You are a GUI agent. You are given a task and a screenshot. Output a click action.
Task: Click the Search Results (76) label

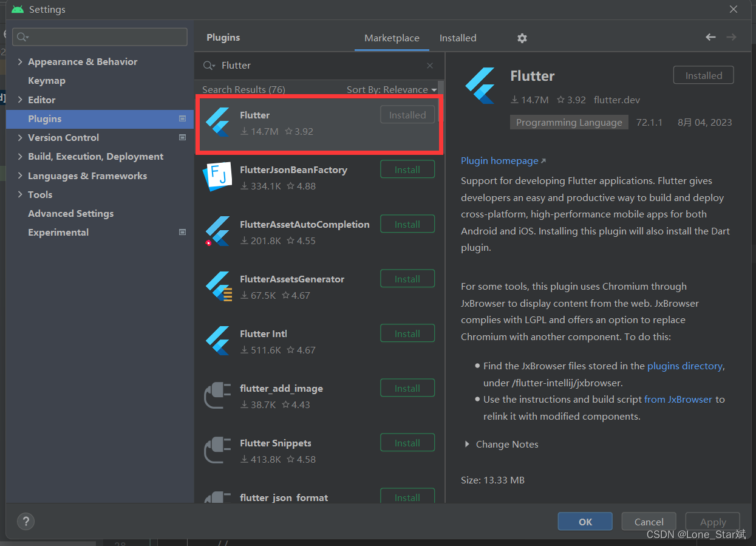243,90
